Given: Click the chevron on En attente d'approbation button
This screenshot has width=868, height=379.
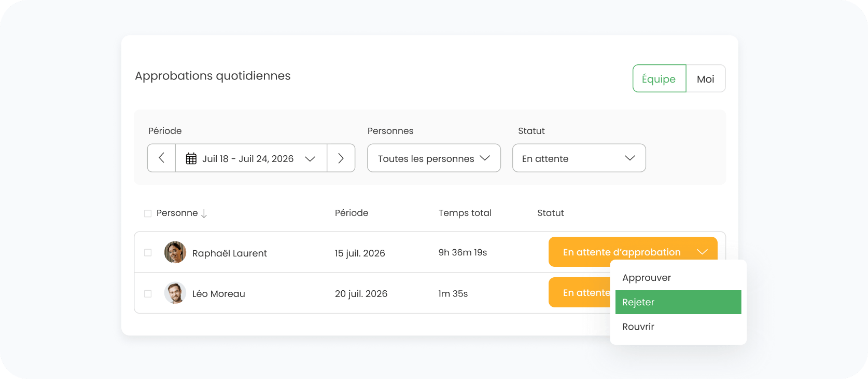Looking at the screenshot, I should coord(702,252).
